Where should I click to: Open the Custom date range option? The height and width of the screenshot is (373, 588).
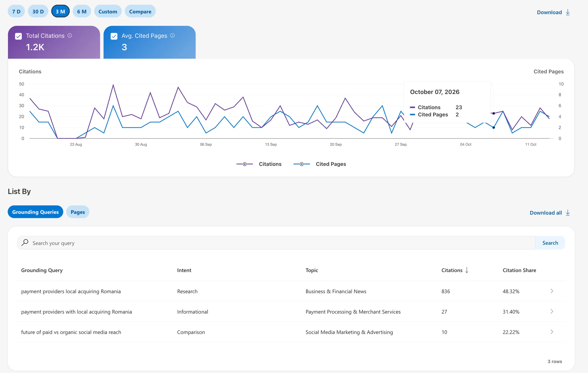click(x=108, y=11)
